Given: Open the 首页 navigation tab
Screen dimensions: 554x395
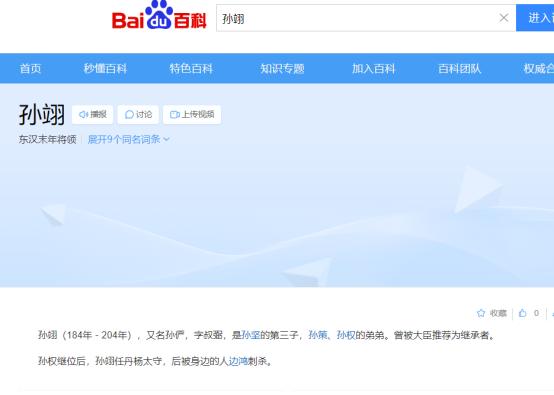Looking at the screenshot, I should click(x=30, y=69).
